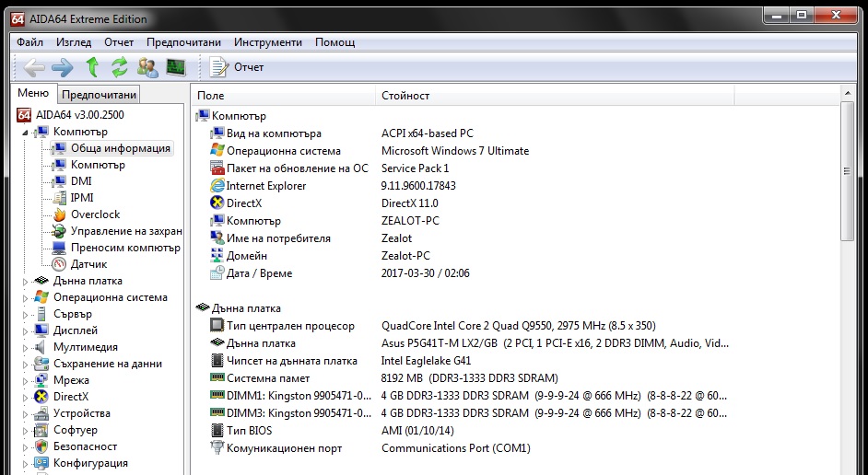The image size is (868, 475).
Task: Expand the Мултимедия tree node
Action: (25, 348)
